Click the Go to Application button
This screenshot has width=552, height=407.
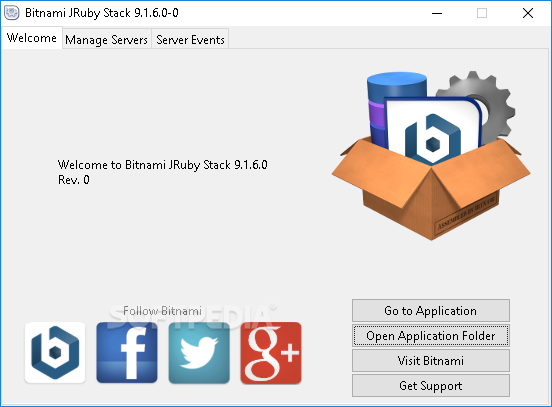coord(431,311)
